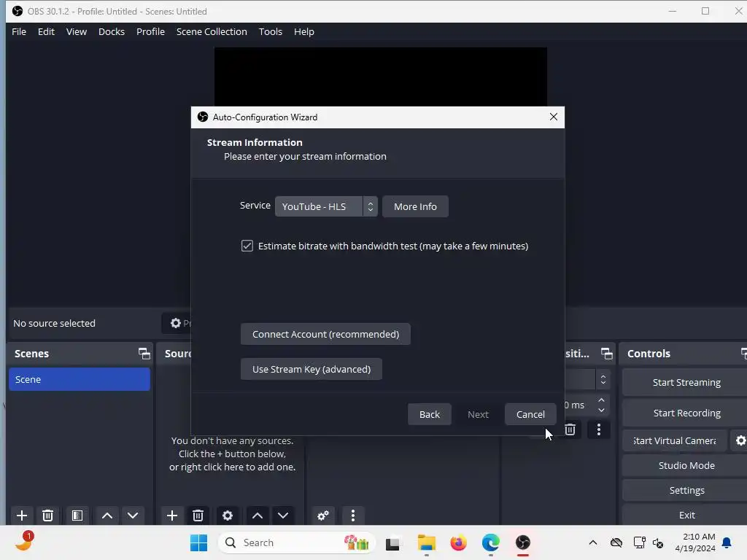Viewport: 747px width, 560px height.
Task: Decrease transition duration ms value
Action: click(x=601, y=410)
